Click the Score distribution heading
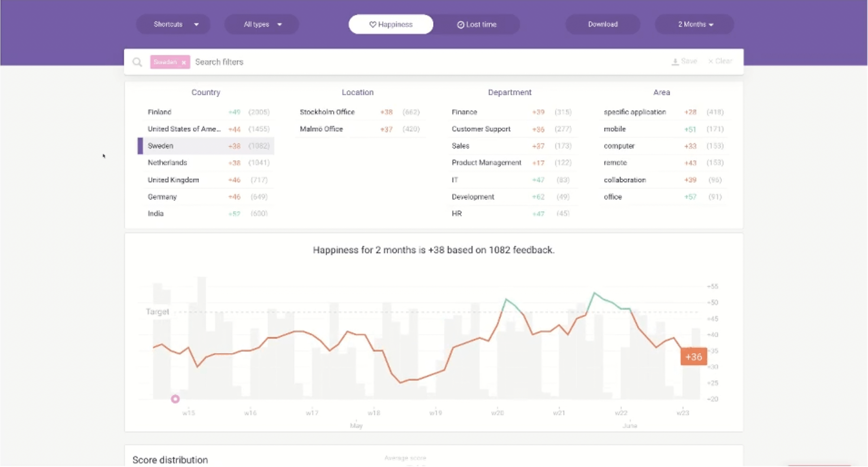This screenshot has height=467, width=868. coord(170,460)
